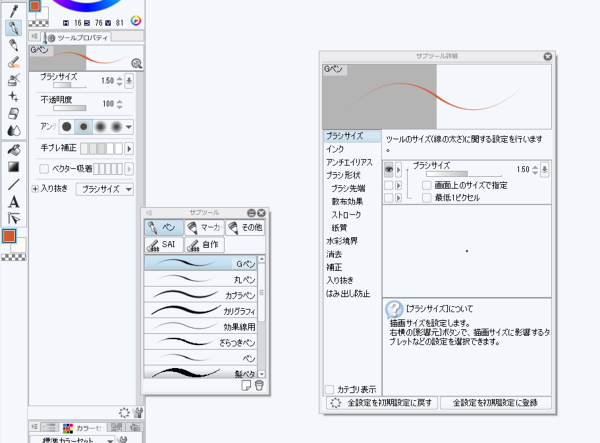The width and height of the screenshot is (600, 443).
Task: Check the 画面上のサイズで指定 option
Action: (x=427, y=185)
